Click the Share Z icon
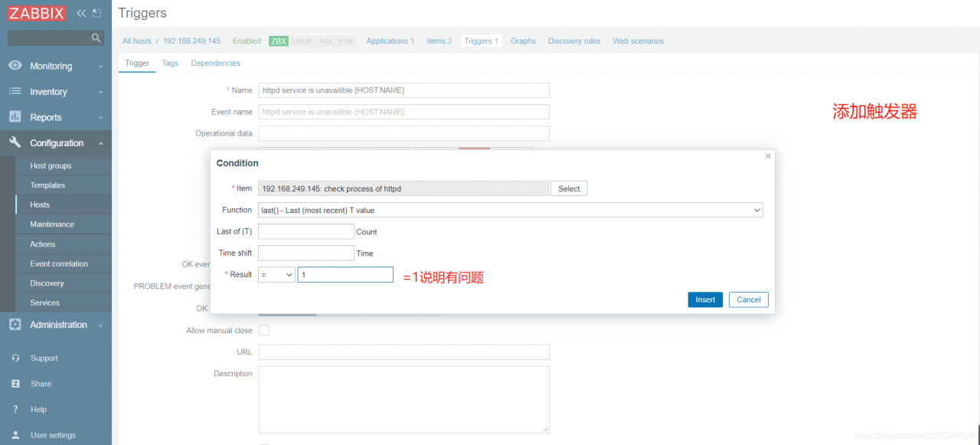Screen dimensions: 980x445 15,384
